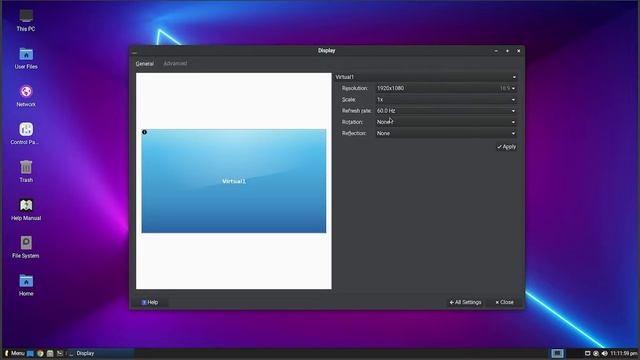640x360 pixels.
Task: Click the Help button
Action: click(150, 302)
